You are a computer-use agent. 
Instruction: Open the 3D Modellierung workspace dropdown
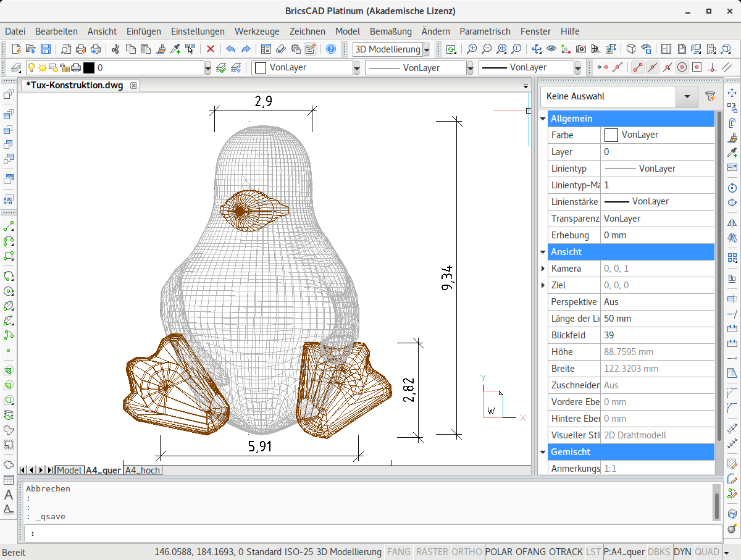tap(426, 50)
